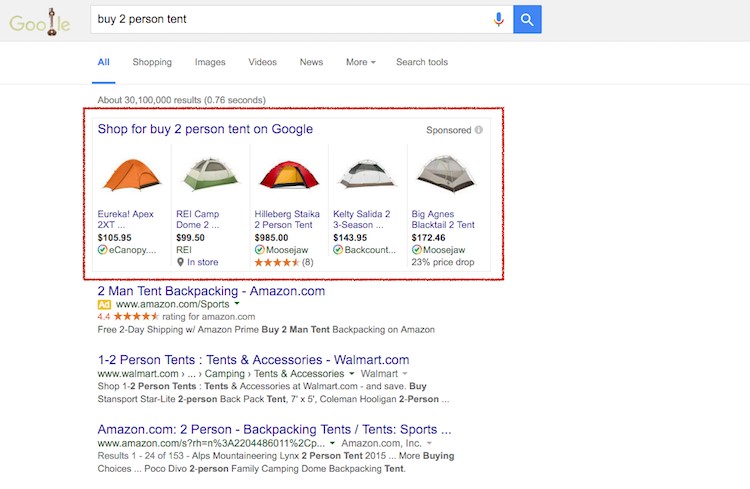Click the Sponsored info icon
This screenshot has width=750, height=489.
479,130
